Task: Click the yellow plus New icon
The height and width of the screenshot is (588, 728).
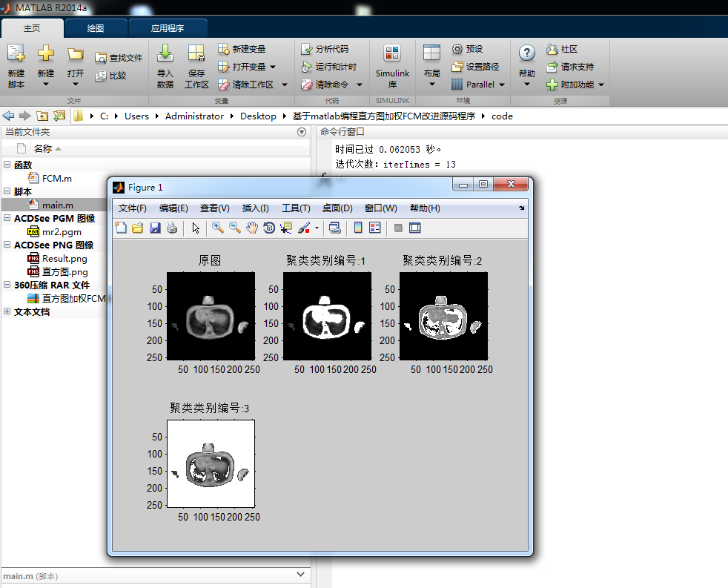Action: (45, 53)
